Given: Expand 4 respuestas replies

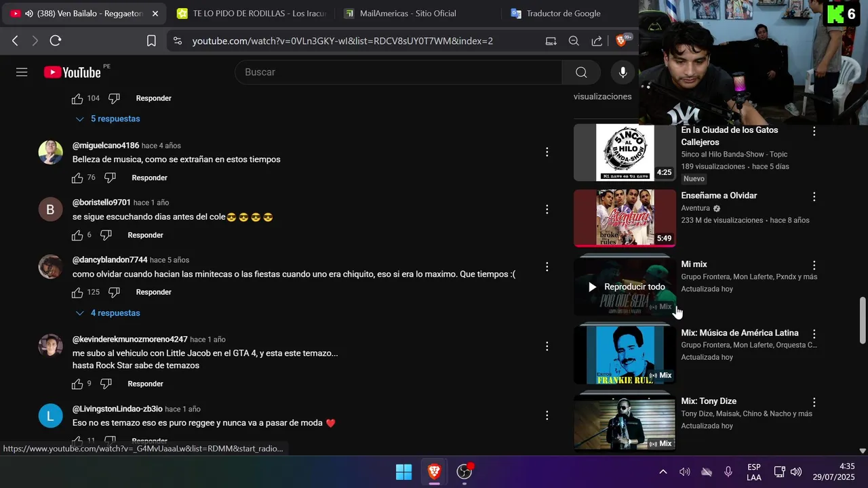Looking at the screenshot, I should [108, 313].
